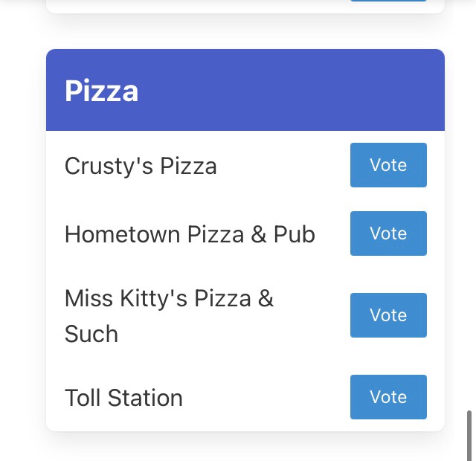Click the word Such on the wrapped line
The height and width of the screenshot is (461, 476).
(91, 334)
